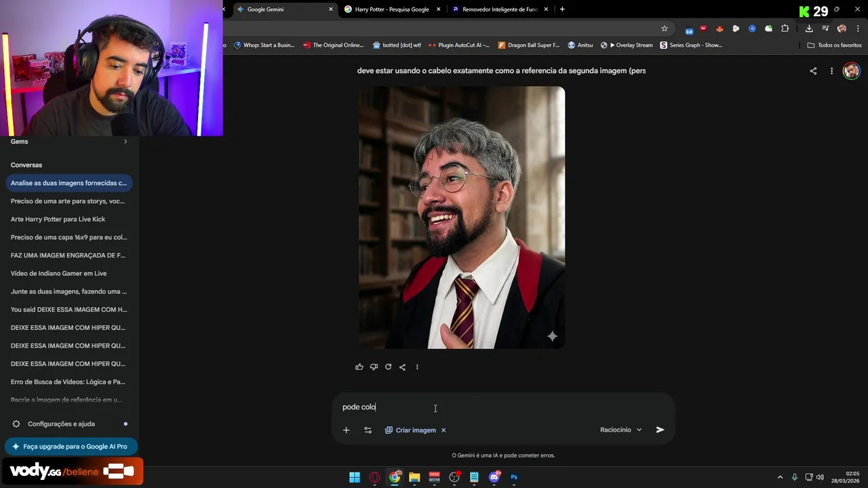The image size is (868, 488).
Task: Bookmark the page with the star icon
Action: pos(665,28)
